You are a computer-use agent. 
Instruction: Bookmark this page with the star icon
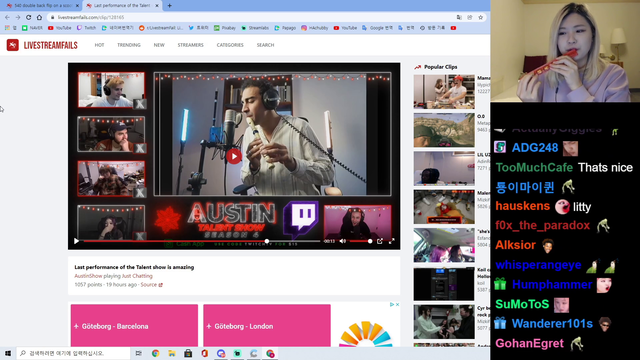(x=480, y=17)
